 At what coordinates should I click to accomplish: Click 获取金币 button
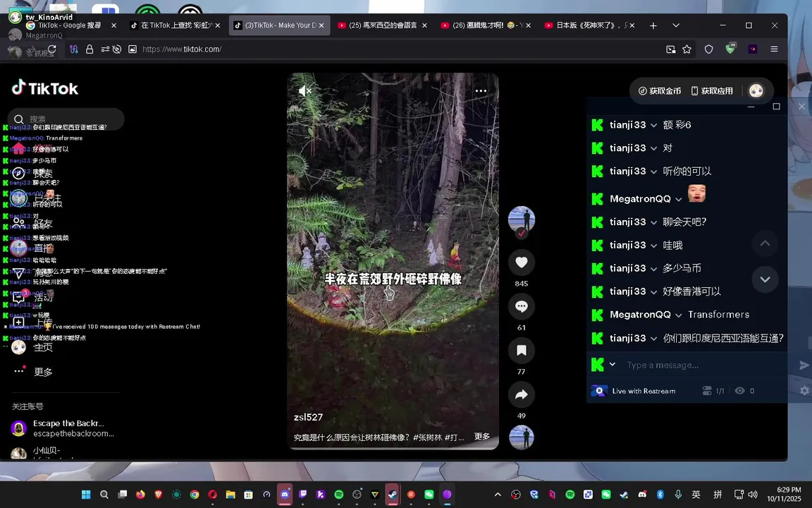click(x=659, y=91)
